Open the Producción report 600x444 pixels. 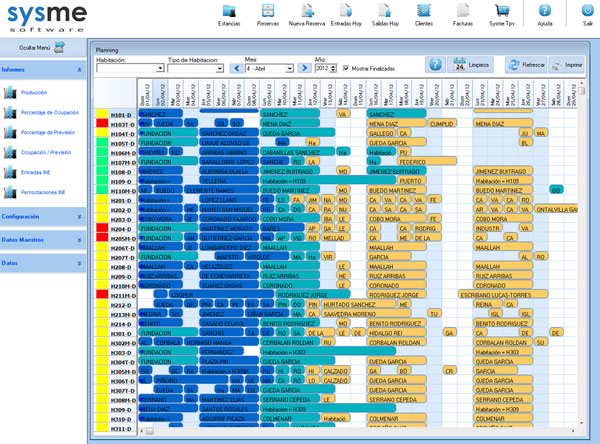34,93
